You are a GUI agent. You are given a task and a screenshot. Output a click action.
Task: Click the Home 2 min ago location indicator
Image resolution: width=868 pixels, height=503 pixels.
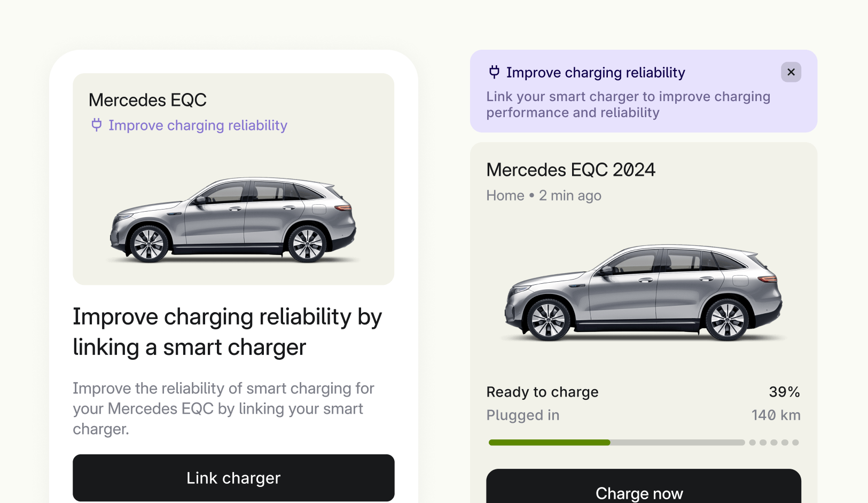point(543,195)
